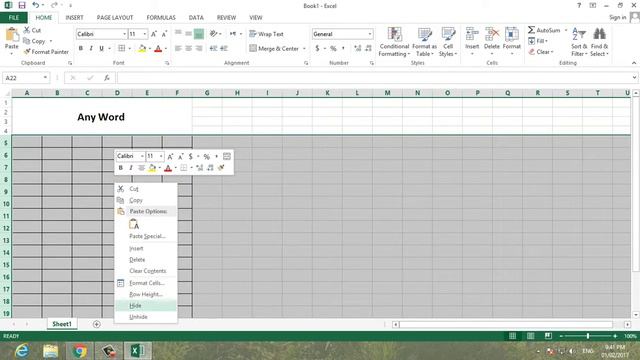Open the General number format dropdown
Viewport: 640px width, 360px height.
370,34
